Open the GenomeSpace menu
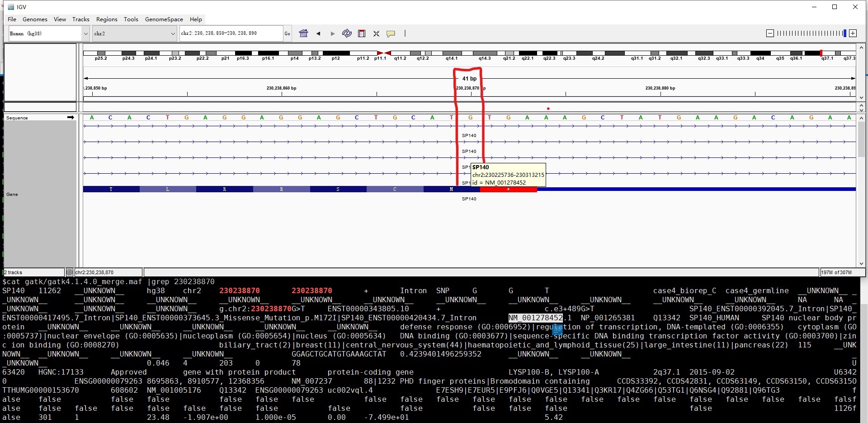This screenshot has width=868, height=423. click(164, 19)
